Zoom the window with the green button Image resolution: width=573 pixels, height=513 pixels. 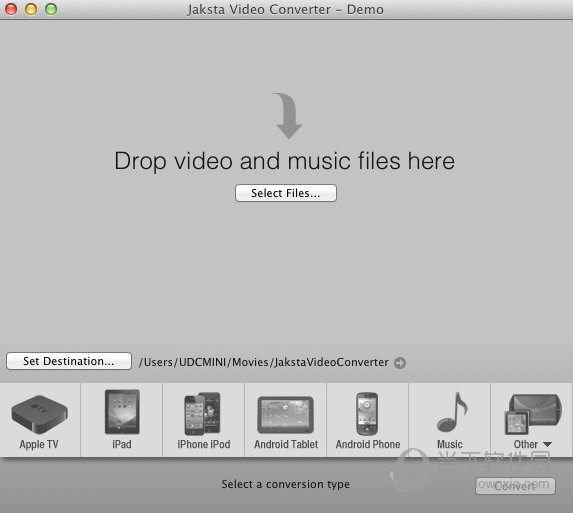[x=51, y=9]
